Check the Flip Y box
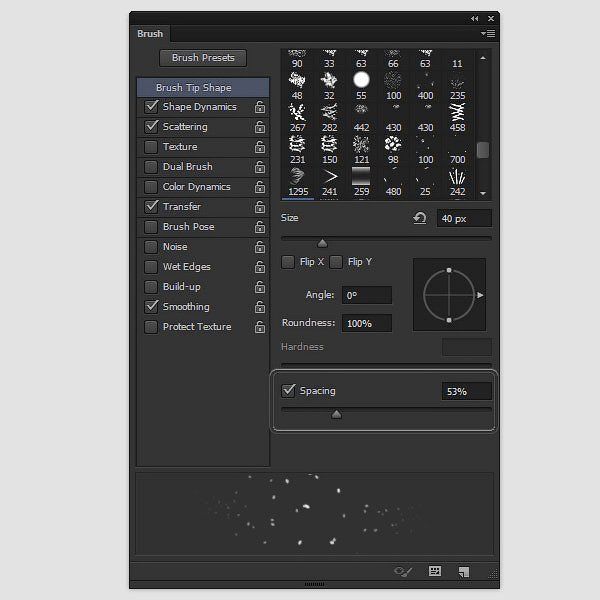The width and height of the screenshot is (600, 600). (x=336, y=262)
